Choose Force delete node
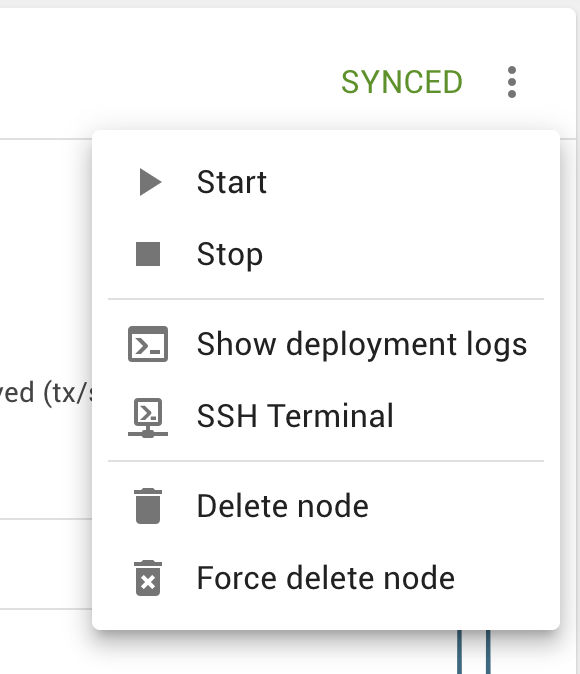 tap(326, 578)
